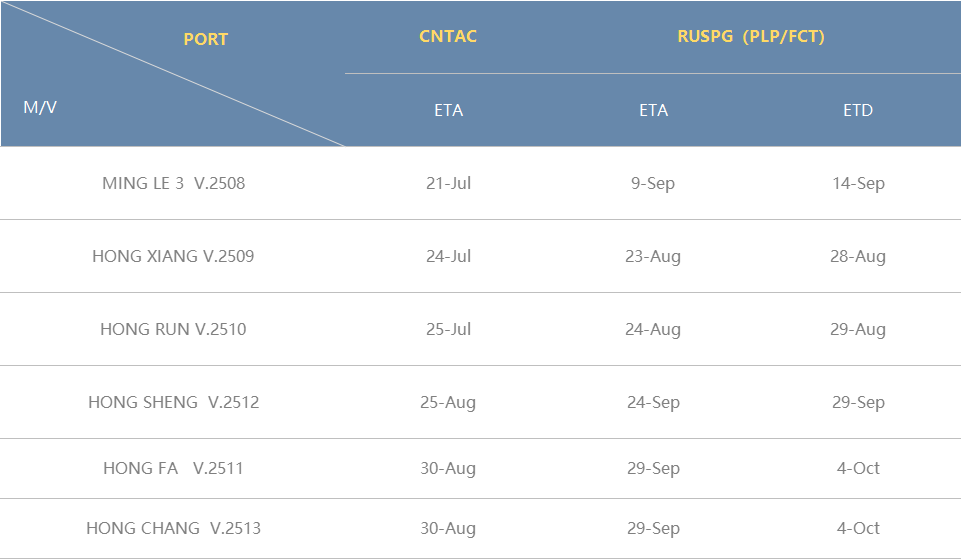This screenshot has height=560, width=961.
Task: Click the HONG SHENG V.2512 vessel name
Action: pos(173,402)
